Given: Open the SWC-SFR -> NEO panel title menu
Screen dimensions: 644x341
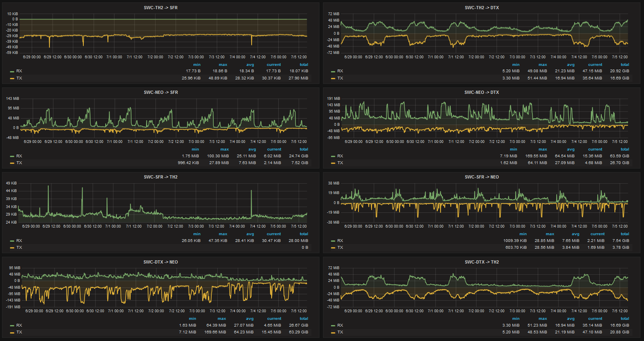Looking at the screenshot, I should 482,177.
